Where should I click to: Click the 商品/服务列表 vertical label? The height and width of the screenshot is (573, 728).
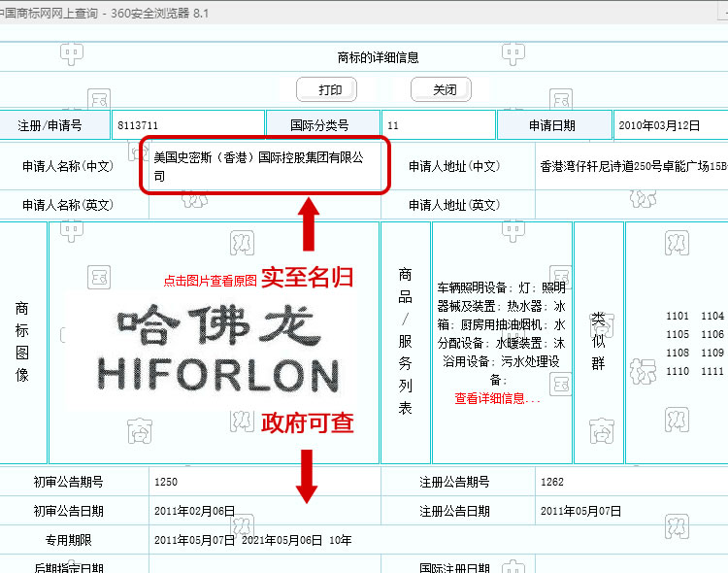406,341
